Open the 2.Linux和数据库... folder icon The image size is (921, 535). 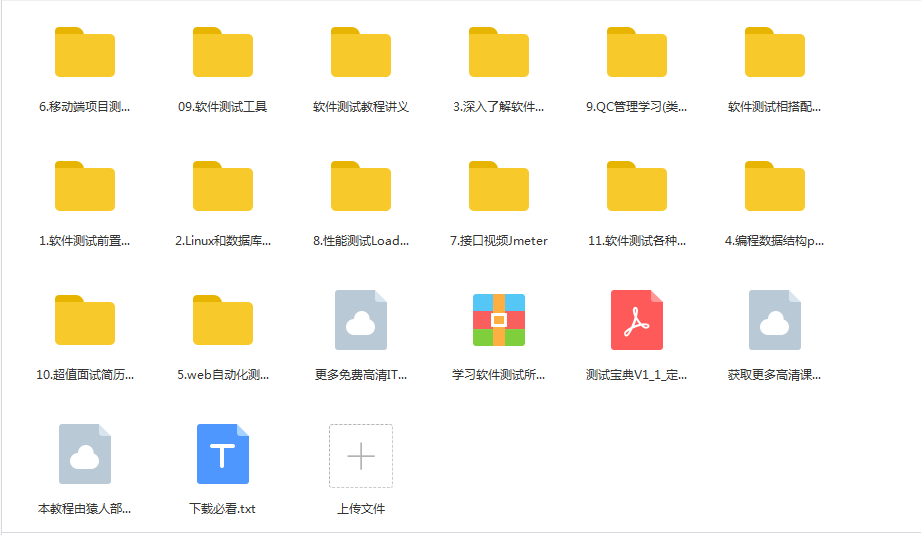click(223, 186)
